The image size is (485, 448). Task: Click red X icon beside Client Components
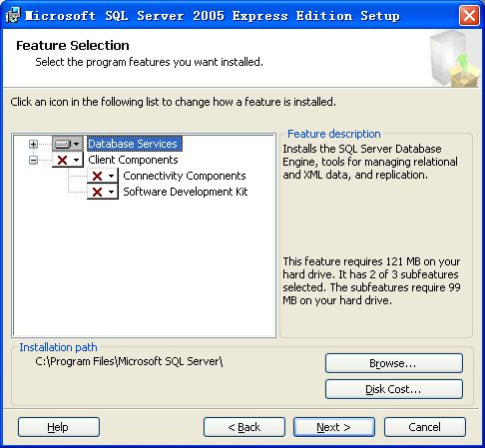click(62, 161)
